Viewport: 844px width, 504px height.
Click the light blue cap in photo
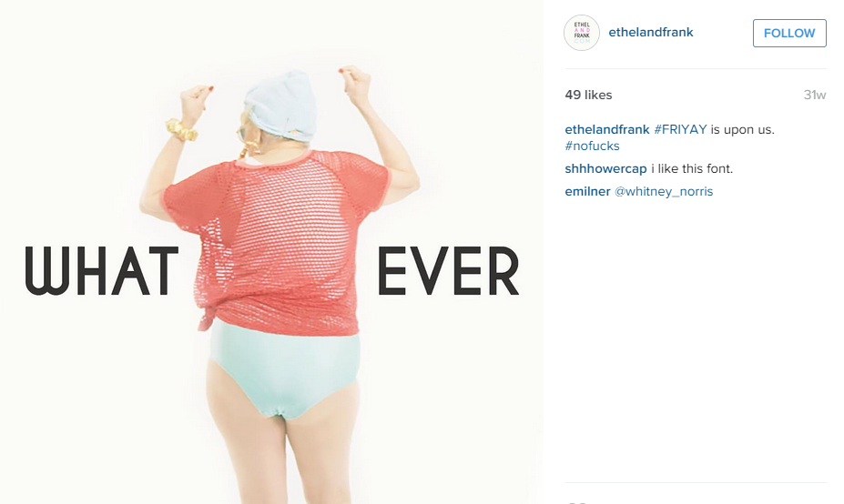(x=281, y=106)
